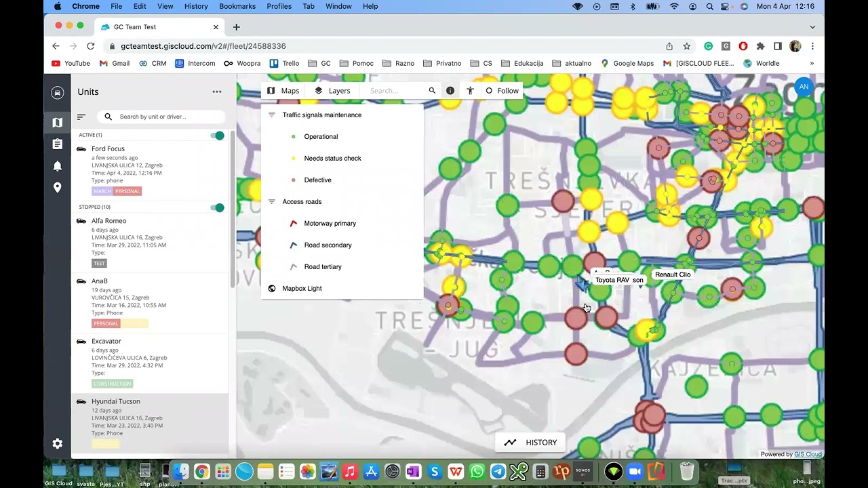Go back in browser
This screenshot has height=488, width=868.
click(56, 46)
